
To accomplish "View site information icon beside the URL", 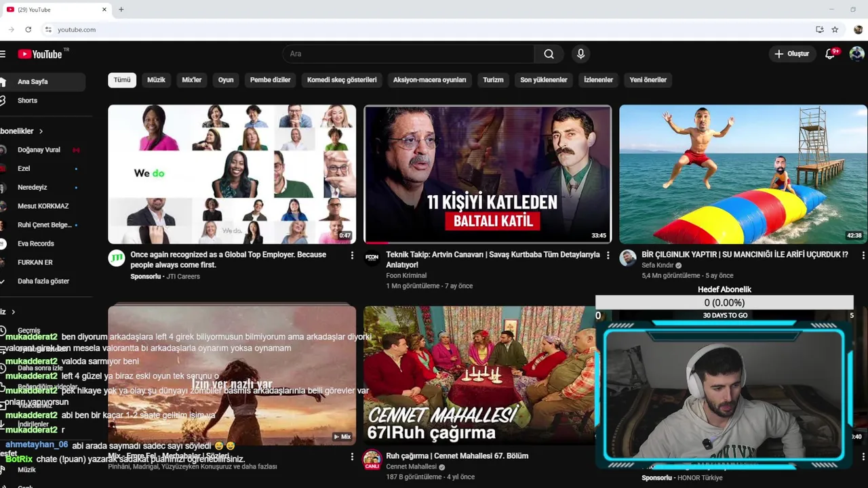I will click(x=47, y=30).
